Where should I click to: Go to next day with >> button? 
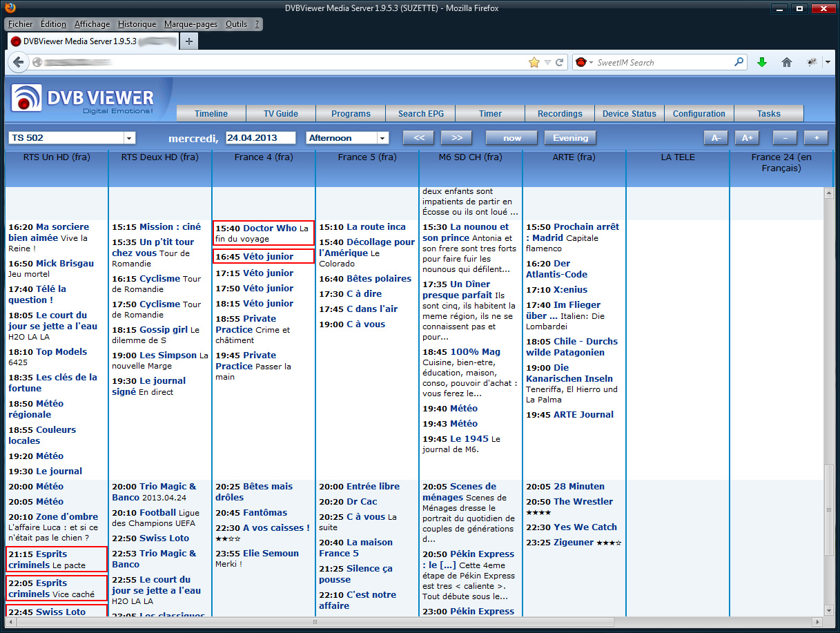(x=456, y=137)
